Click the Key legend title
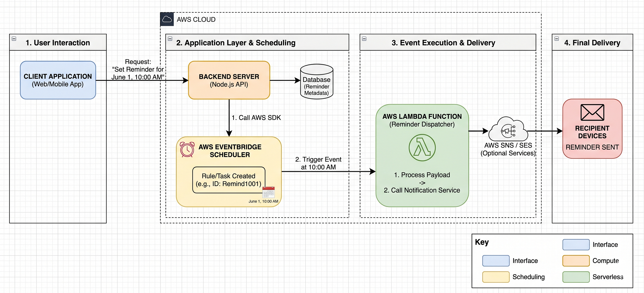The image size is (644, 293). pyautogui.click(x=482, y=242)
